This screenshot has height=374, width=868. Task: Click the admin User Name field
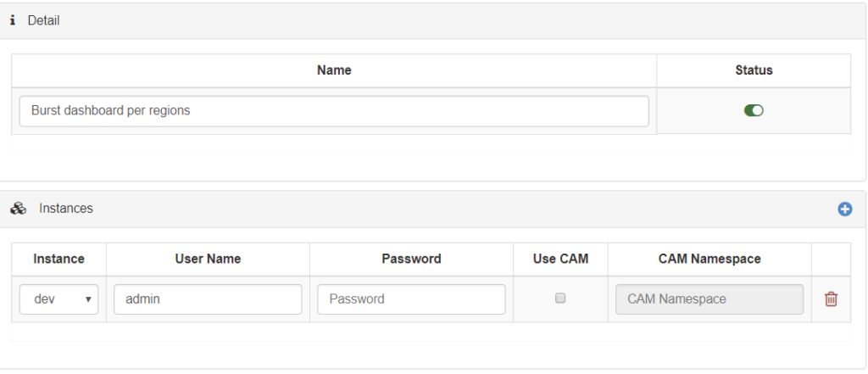pyautogui.click(x=208, y=299)
